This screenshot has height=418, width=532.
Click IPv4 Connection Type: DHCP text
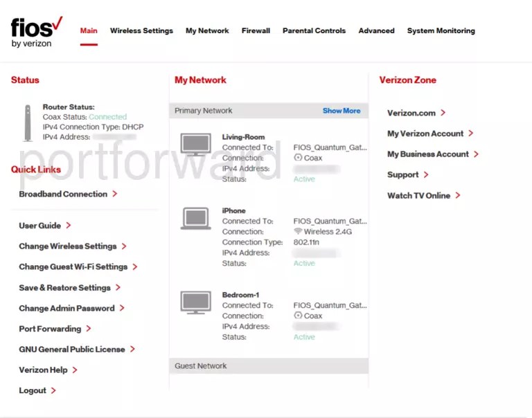pos(93,127)
